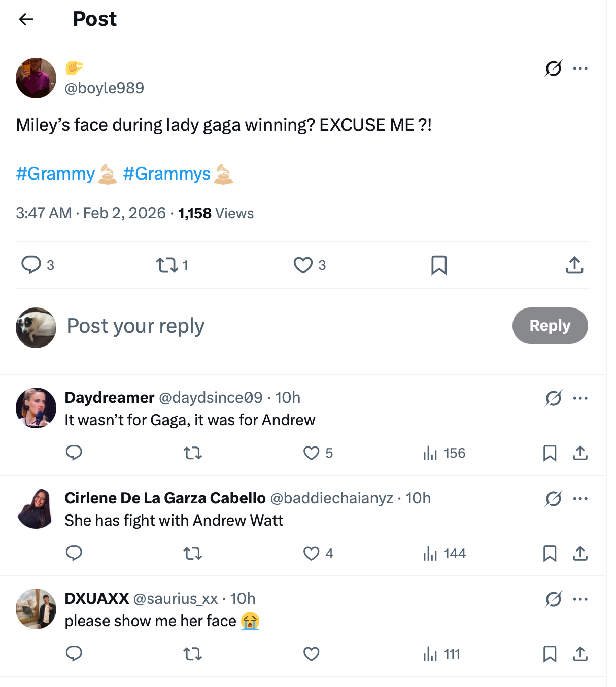Like Daydreamer's reply
Viewport: 616px width, 687px height.
(x=311, y=453)
